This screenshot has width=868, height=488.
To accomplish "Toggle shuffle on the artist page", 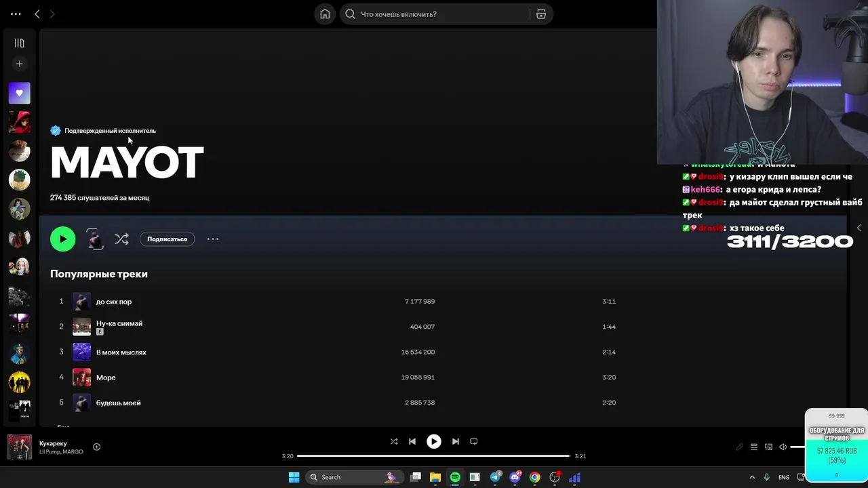I will (121, 239).
